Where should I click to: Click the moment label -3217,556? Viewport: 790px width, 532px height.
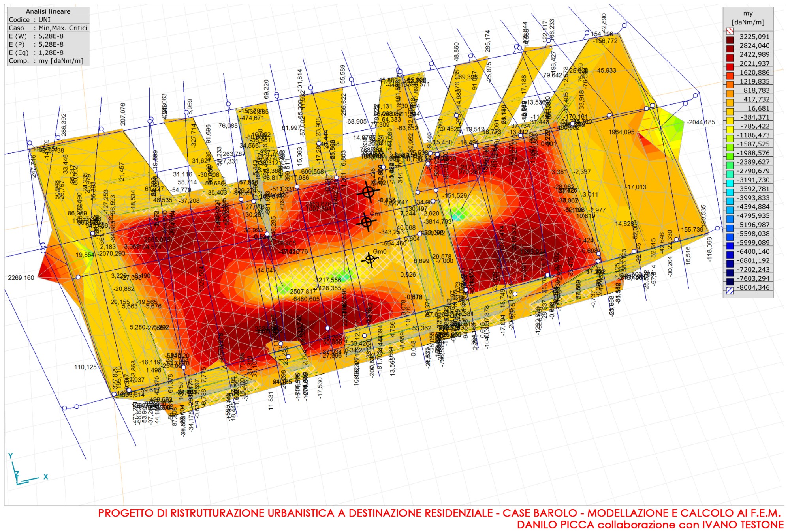[x=327, y=280]
